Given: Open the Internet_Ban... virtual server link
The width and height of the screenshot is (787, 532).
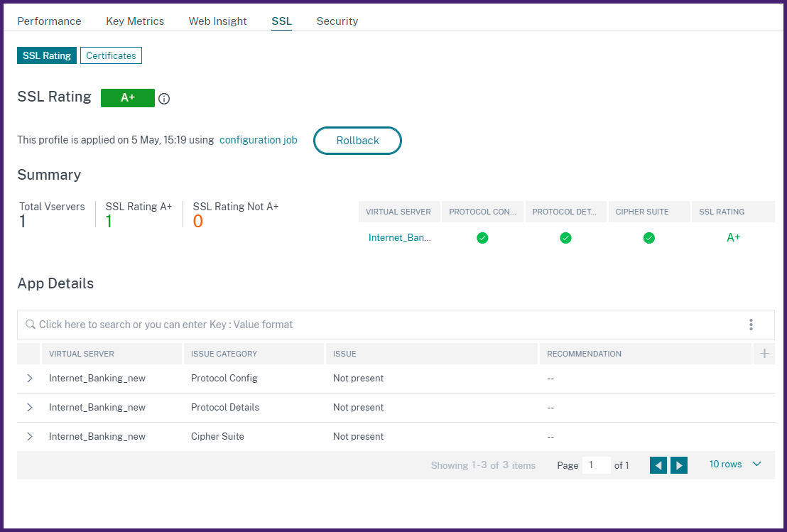Looking at the screenshot, I should coord(400,238).
